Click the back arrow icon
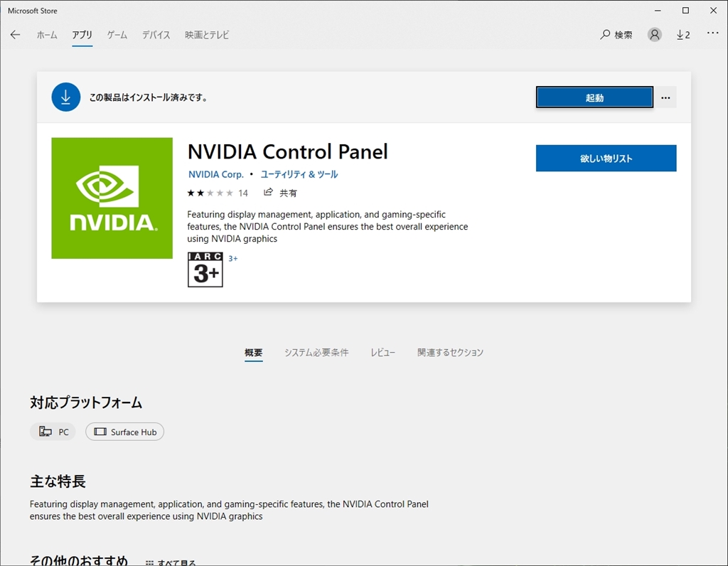728x566 pixels. (16, 35)
